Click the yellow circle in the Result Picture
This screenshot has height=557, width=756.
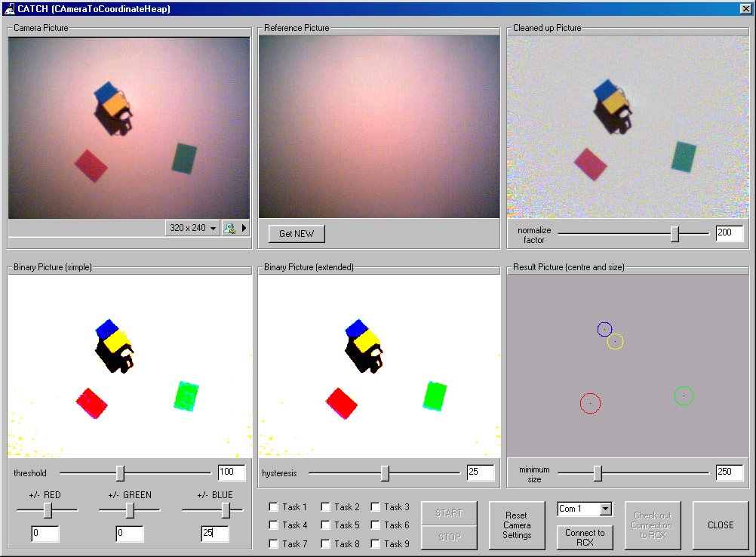point(615,342)
